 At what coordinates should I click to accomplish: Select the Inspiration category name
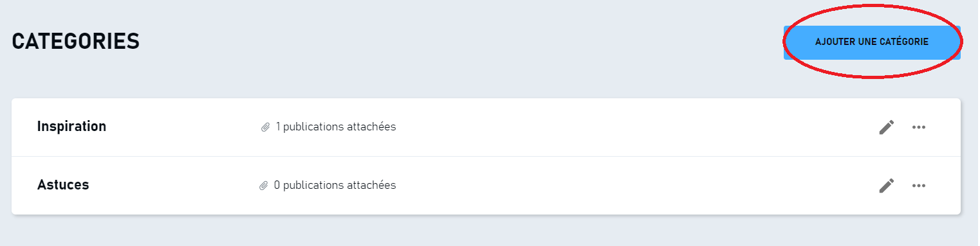click(x=71, y=127)
